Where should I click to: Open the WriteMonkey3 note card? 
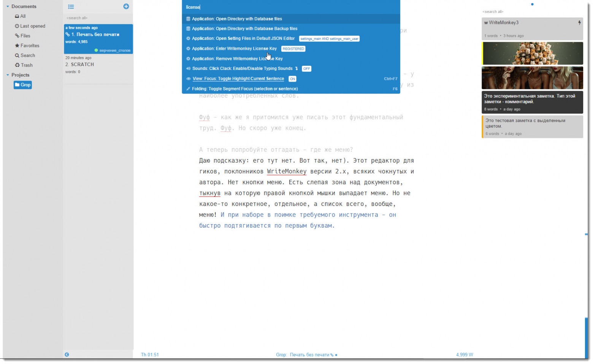click(x=532, y=29)
